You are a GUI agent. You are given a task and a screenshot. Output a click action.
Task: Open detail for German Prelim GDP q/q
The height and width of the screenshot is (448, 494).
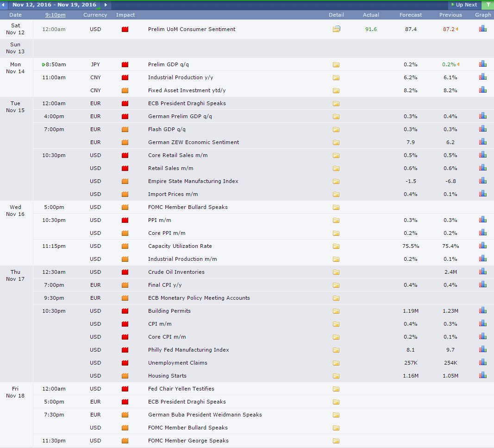336,117
